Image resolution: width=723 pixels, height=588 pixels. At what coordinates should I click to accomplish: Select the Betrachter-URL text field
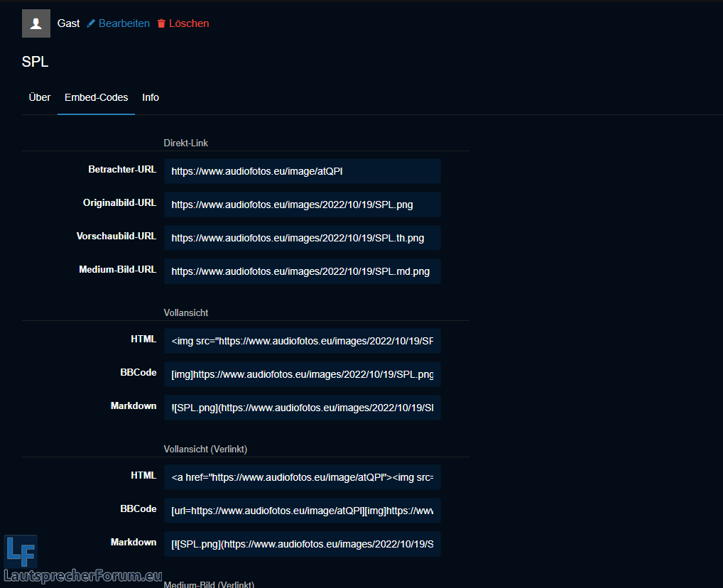(x=302, y=171)
